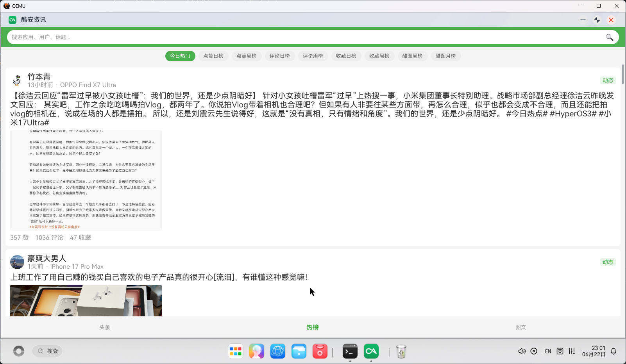Click 47 收藏 on 竹本青's post
Viewport: 626px width, 364px height.
pos(80,237)
